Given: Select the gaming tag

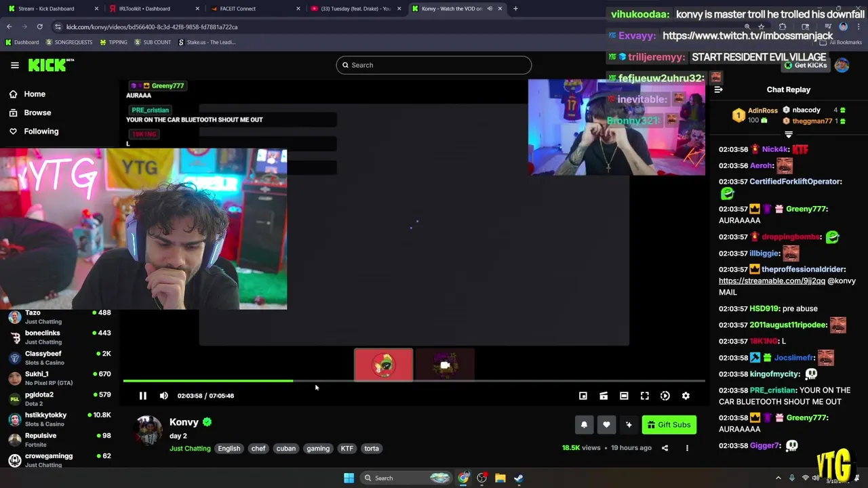Looking at the screenshot, I should (318, 449).
